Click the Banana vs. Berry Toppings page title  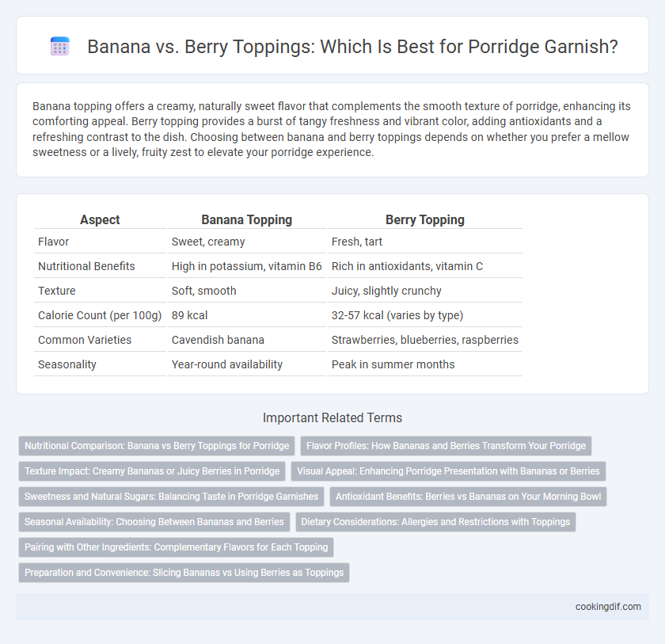point(352,46)
